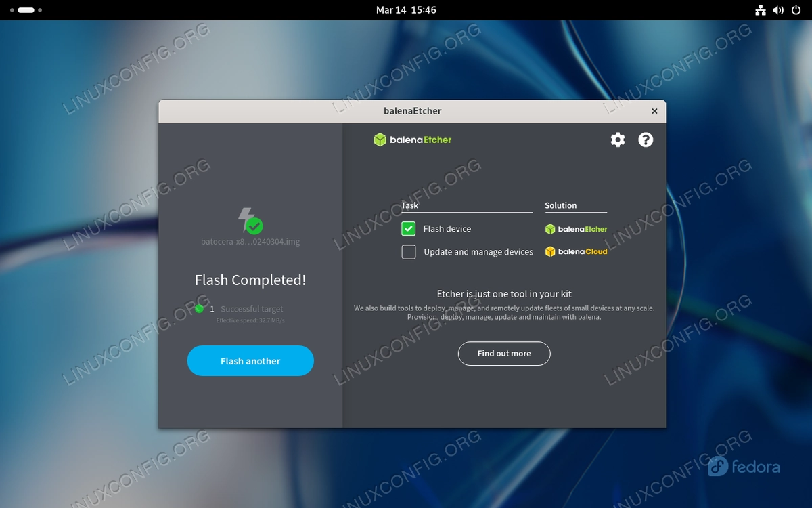Screen dimensions: 812x508
Task: Open the help question mark icon
Action: click(646, 140)
